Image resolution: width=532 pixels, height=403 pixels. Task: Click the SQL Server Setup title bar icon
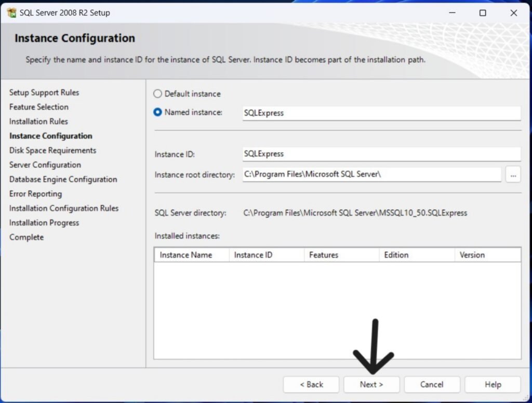[x=11, y=13]
